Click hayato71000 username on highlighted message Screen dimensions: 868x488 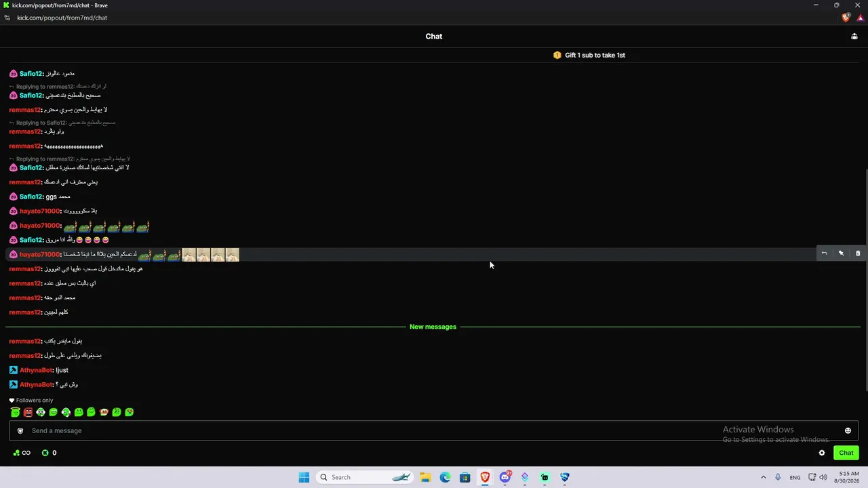coord(40,254)
